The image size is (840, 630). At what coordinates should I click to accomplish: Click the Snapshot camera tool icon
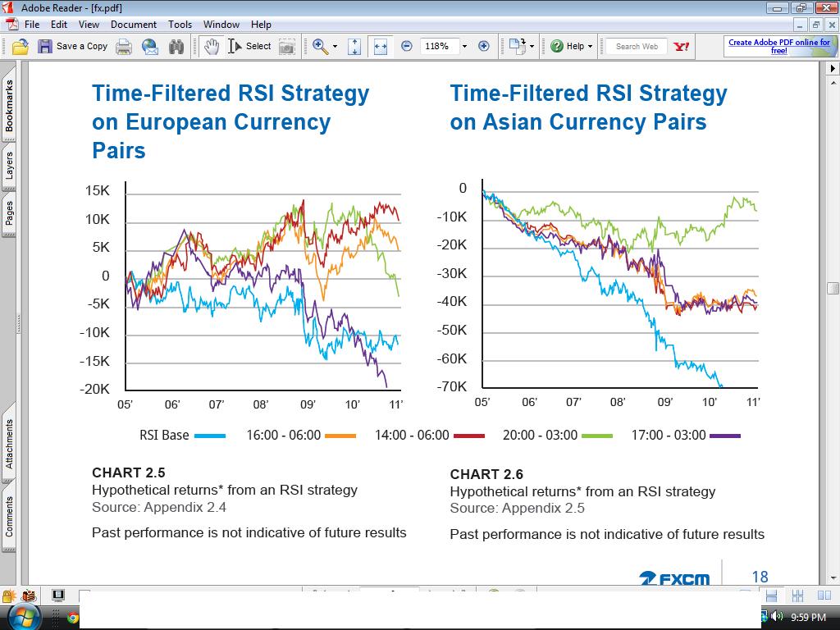(286, 47)
